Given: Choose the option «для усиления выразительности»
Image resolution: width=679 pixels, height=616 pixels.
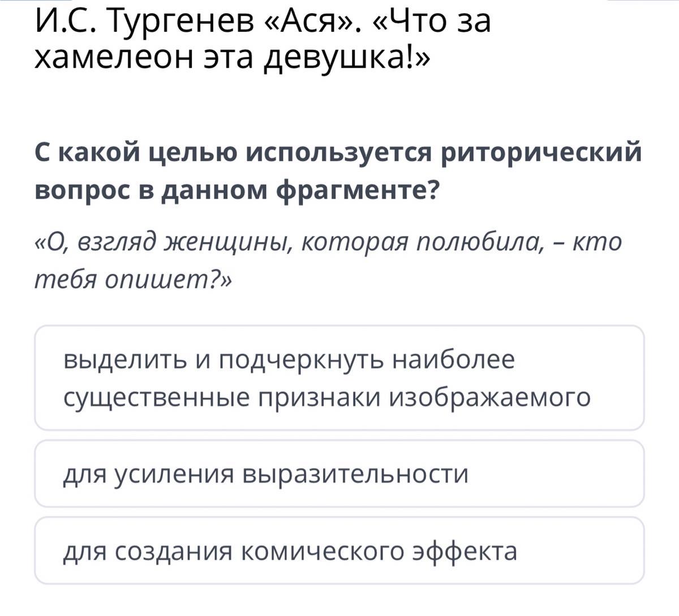Looking at the screenshot, I should (339, 473).
